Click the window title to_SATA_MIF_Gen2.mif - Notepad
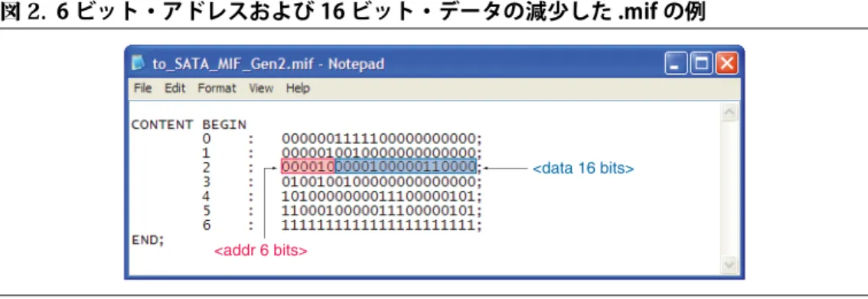 [268, 64]
